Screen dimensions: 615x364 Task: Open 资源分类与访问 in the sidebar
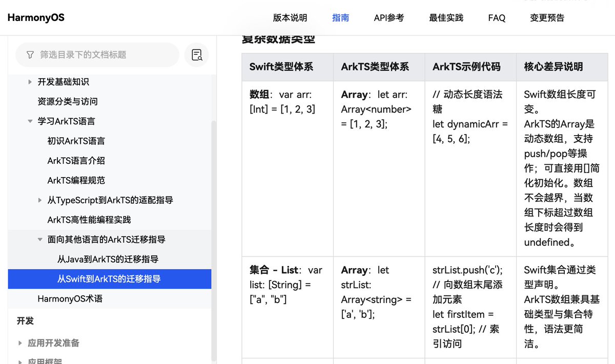click(x=68, y=101)
